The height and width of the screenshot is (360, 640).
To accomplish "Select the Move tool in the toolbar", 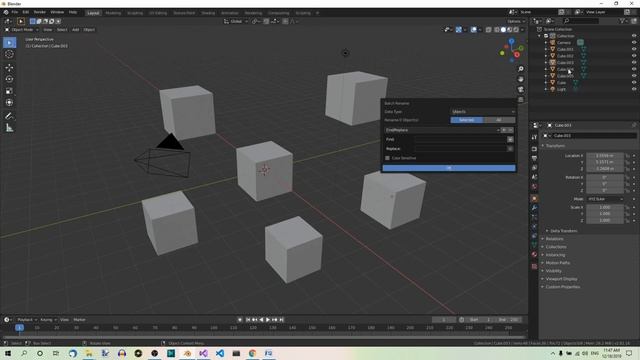I will point(9,67).
